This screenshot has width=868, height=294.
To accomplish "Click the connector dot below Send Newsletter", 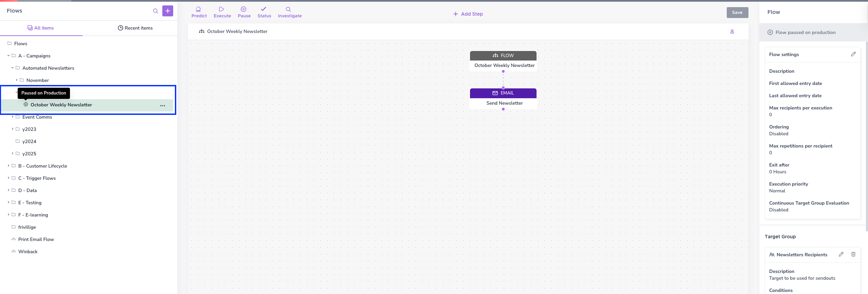I will click(503, 109).
